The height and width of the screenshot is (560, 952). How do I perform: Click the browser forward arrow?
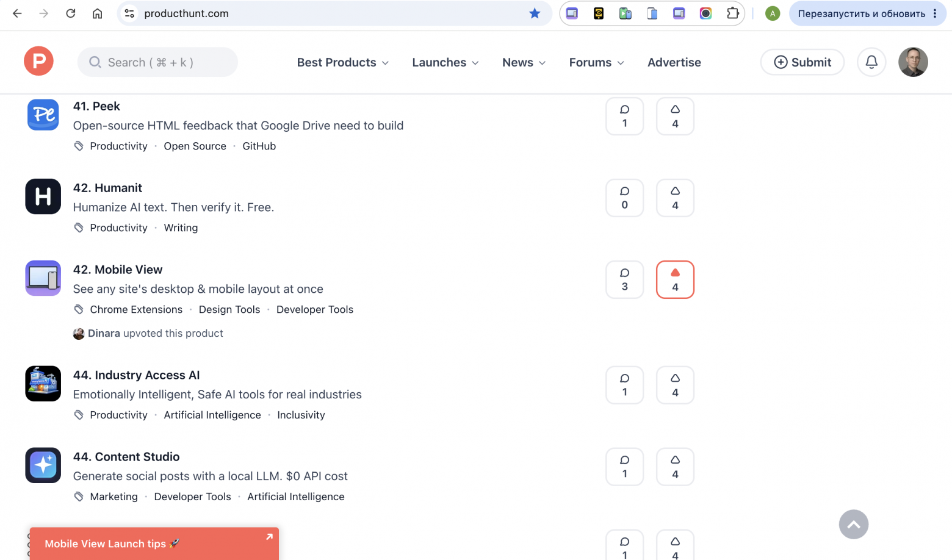(44, 13)
